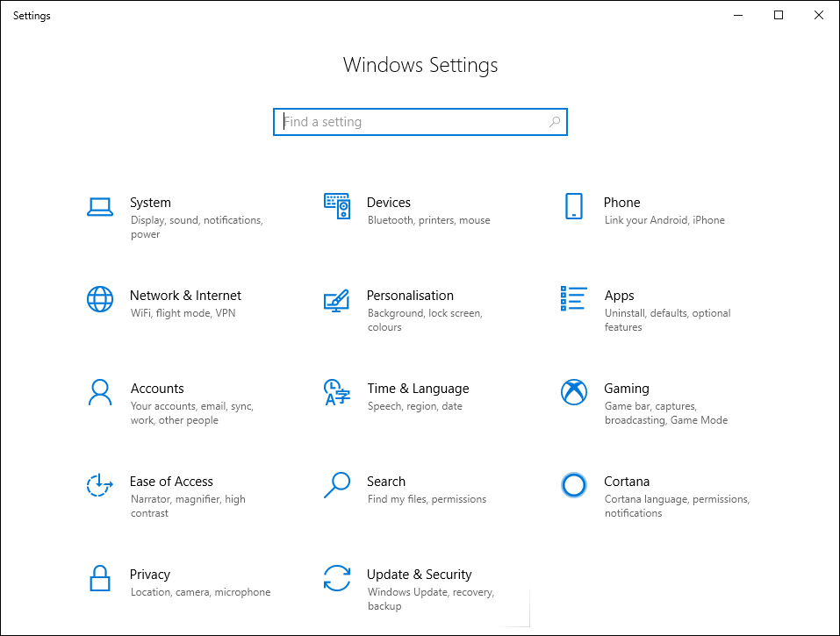Click the Search magnifying glass category icon
This screenshot has width=840, height=636.
[337, 485]
